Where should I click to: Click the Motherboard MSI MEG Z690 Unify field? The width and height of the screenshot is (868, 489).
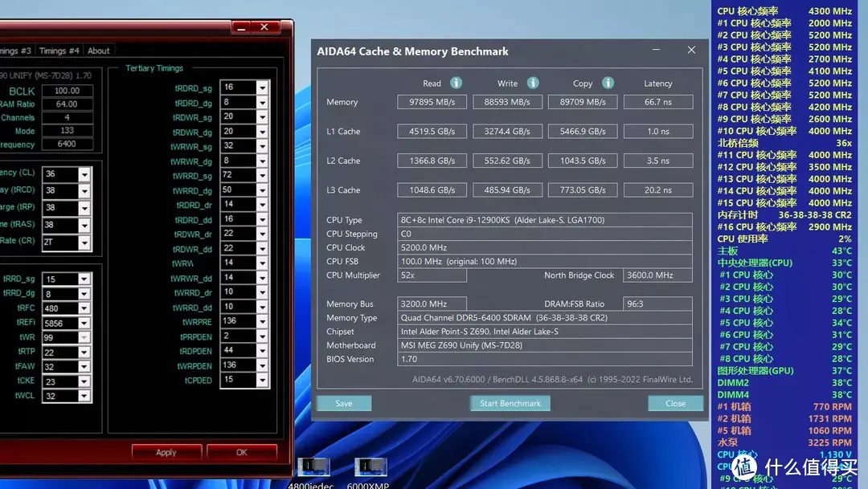point(545,345)
